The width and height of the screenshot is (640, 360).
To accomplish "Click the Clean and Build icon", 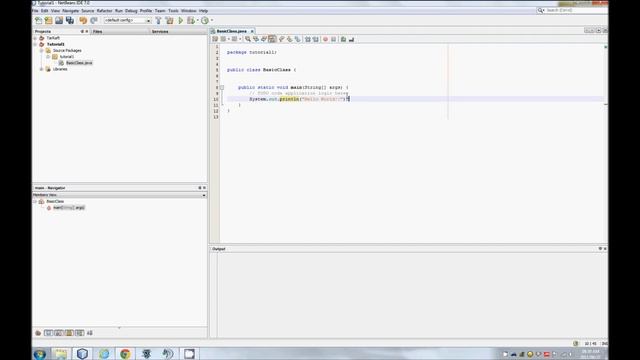I will [x=169, y=20].
